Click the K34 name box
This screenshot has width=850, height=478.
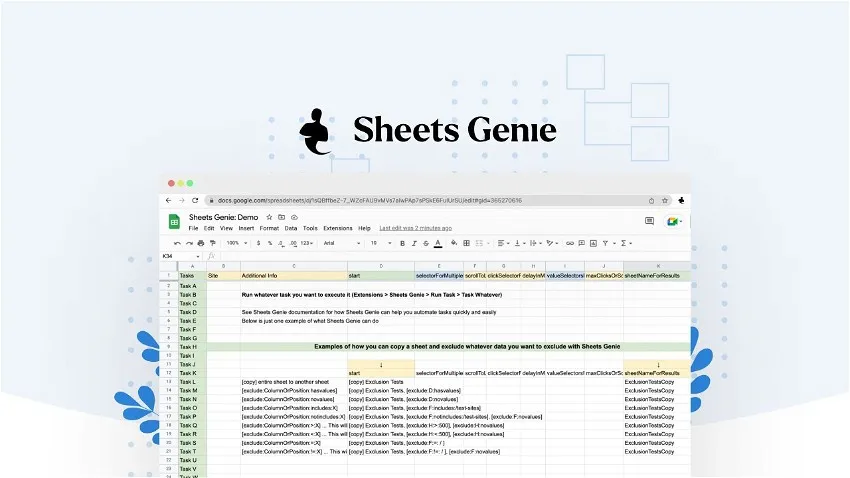pyautogui.click(x=181, y=256)
